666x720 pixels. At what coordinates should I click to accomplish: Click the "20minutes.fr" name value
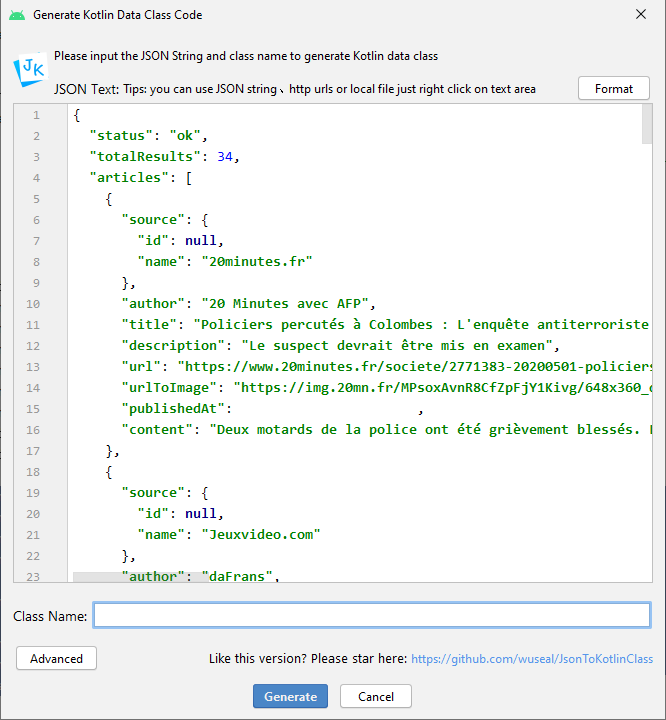[x=257, y=262]
